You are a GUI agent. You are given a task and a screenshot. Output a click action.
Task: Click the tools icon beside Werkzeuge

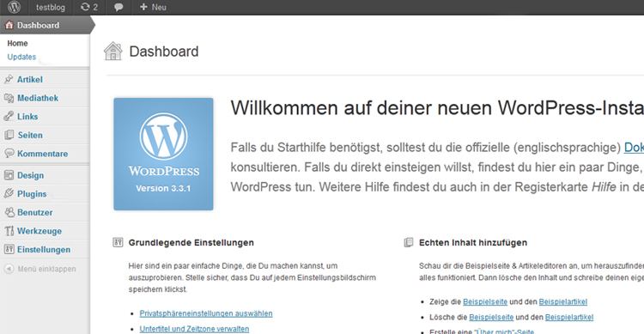pos(9,231)
